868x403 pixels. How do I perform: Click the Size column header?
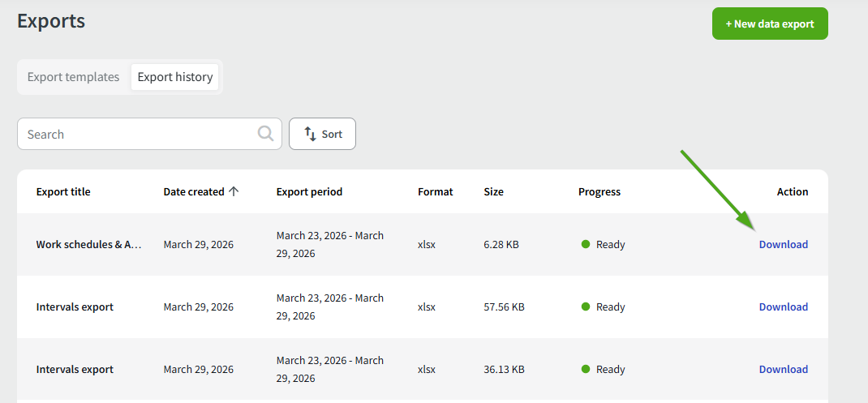coord(493,192)
